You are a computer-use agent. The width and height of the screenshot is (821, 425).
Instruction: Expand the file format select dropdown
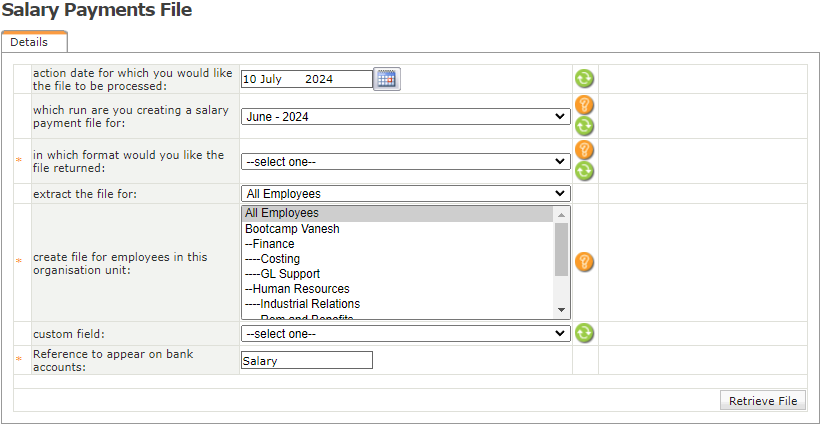(x=405, y=161)
